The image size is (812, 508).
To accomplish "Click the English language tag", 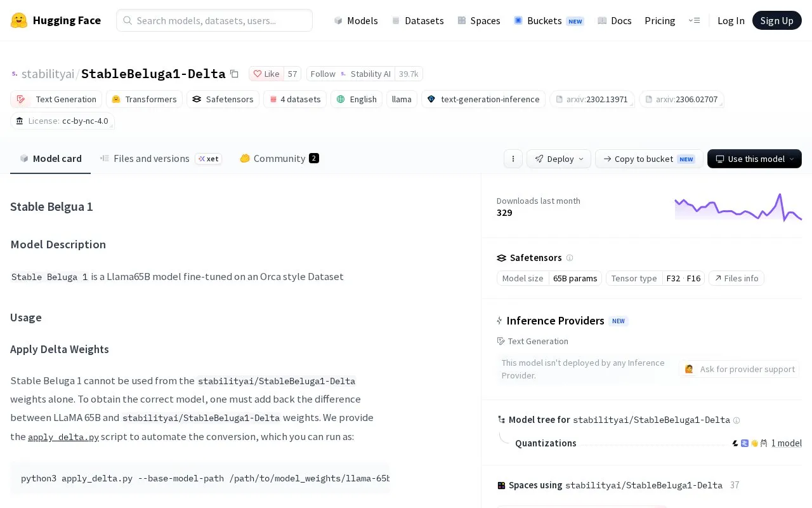I will 357,99.
